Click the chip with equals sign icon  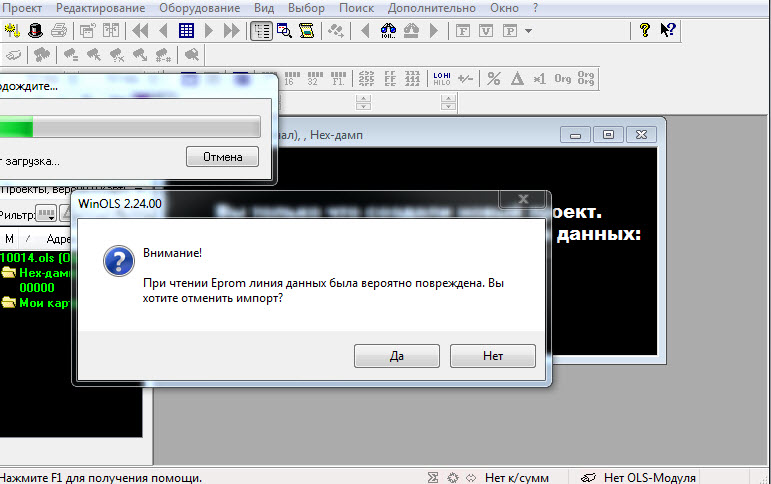pos(71,55)
